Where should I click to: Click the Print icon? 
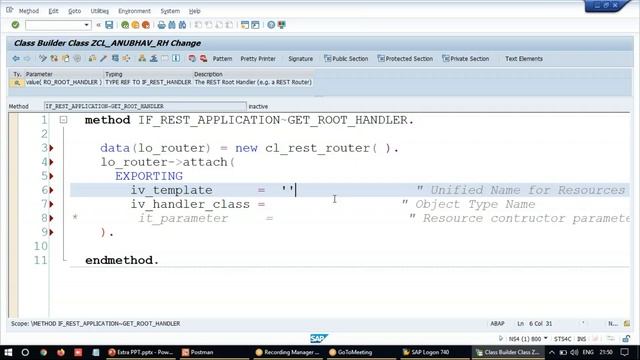pos(162,25)
